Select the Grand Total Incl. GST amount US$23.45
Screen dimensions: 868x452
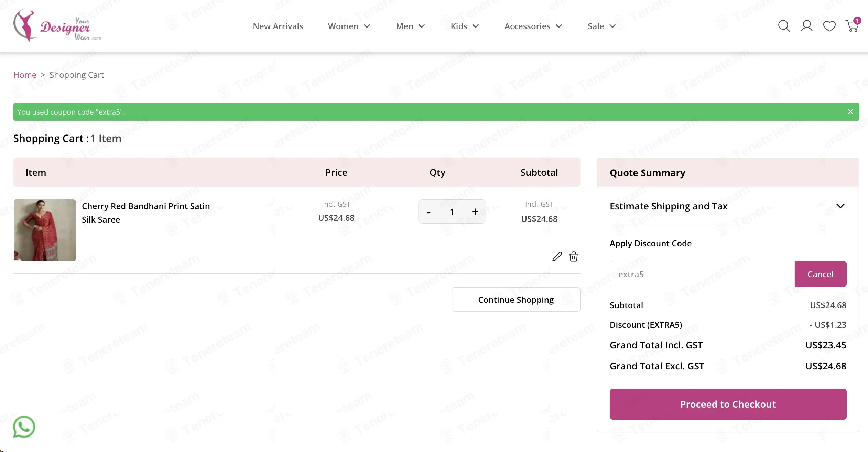click(x=826, y=345)
